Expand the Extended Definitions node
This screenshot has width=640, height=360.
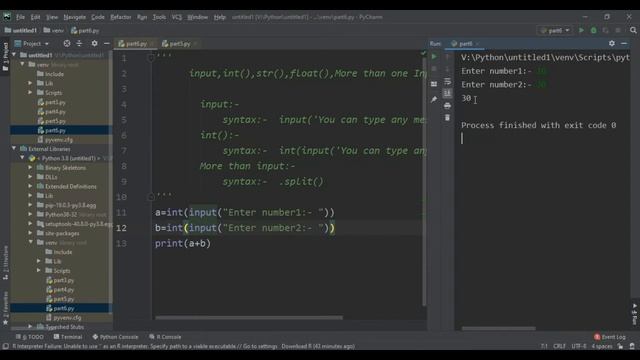tap(30, 187)
